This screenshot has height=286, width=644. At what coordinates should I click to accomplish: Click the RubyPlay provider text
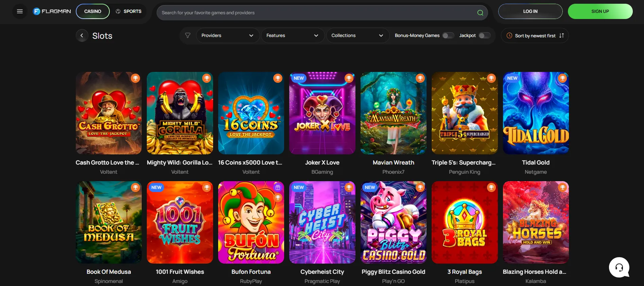click(x=251, y=281)
